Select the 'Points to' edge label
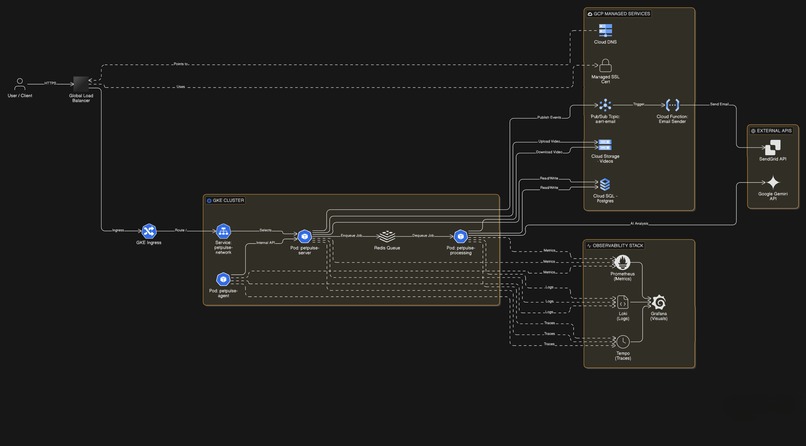The width and height of the screenshot is (806, 446). point(181,64)
